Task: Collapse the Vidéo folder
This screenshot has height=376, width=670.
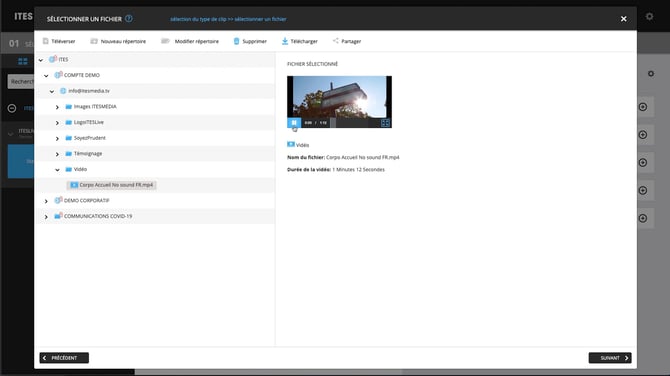Action: (x=57, y=170)
